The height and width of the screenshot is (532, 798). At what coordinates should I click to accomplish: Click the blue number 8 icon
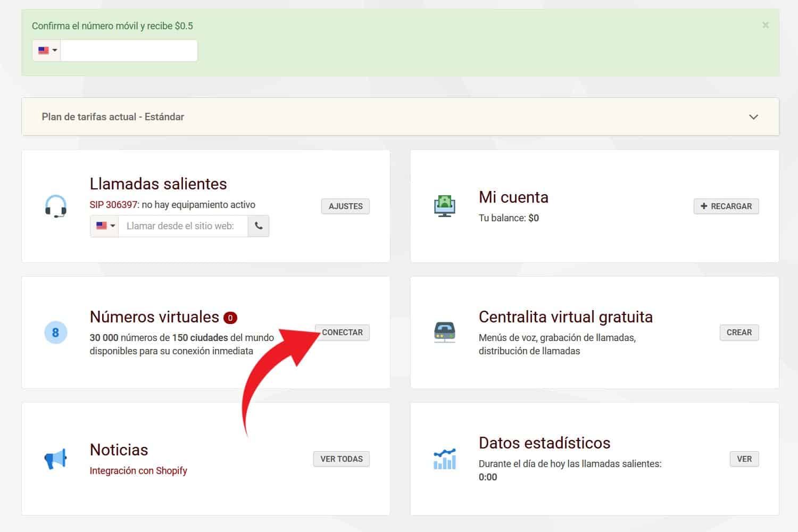55,332
